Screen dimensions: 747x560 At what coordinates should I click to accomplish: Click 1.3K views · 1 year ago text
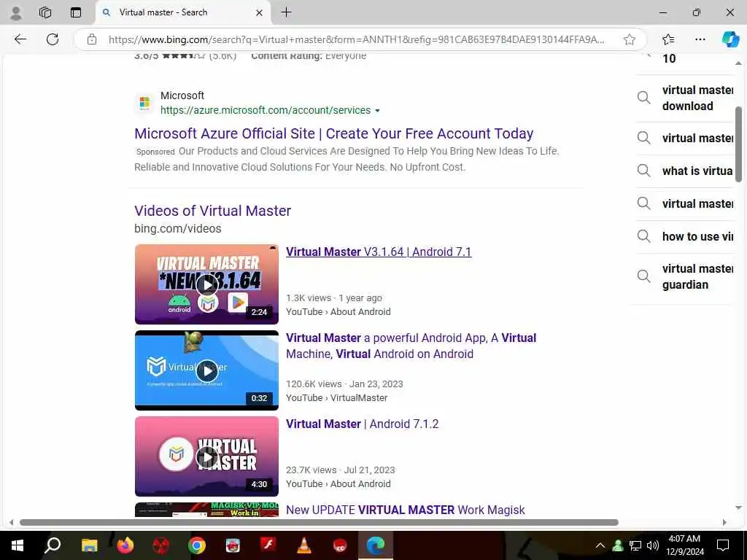pyautogui.click(x=334, y=298)
